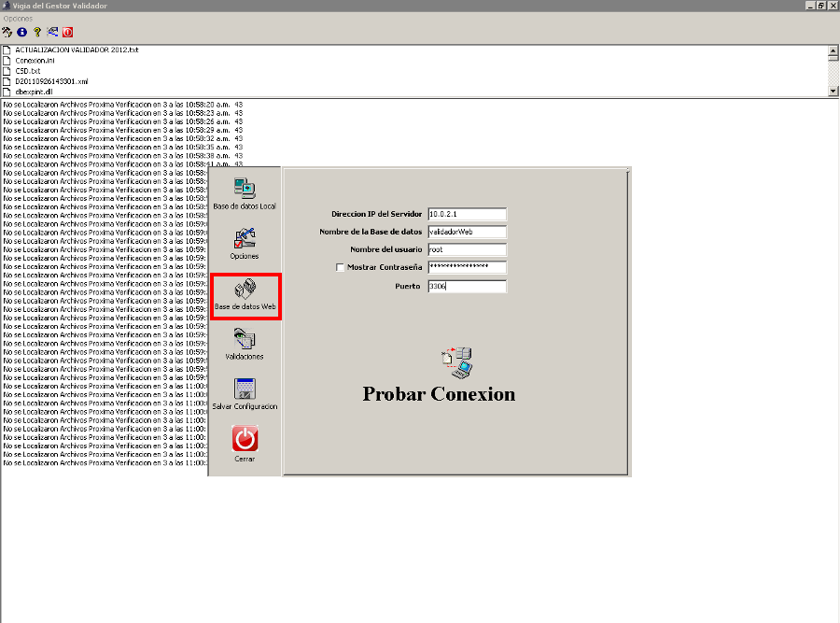Select ACTUALIZACION VALIDADOR 2012.txt file
The height and width of the screenshot is (623, 840).
coord(76,50)
